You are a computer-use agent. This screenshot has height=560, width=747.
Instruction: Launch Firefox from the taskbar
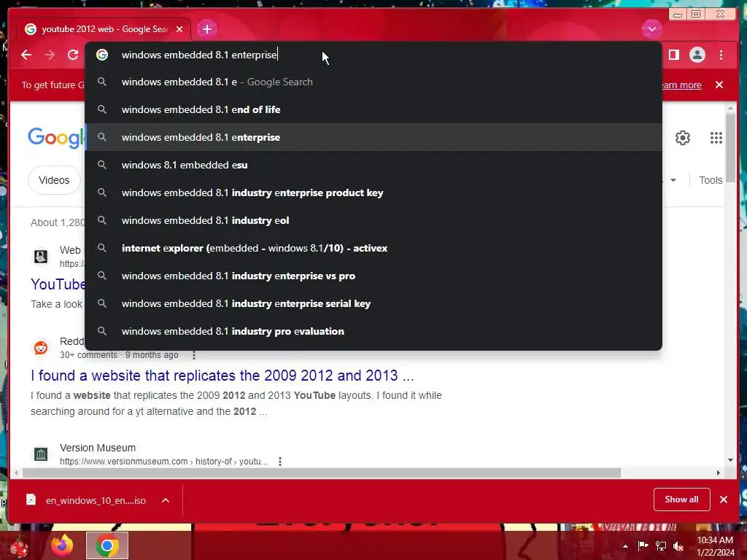click(x=63, y=545)
